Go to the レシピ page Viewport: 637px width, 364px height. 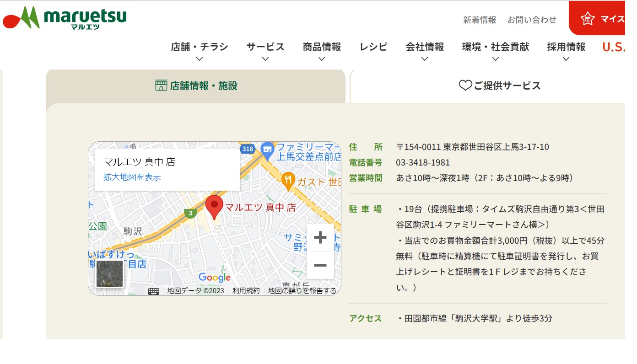click(373, 47)
